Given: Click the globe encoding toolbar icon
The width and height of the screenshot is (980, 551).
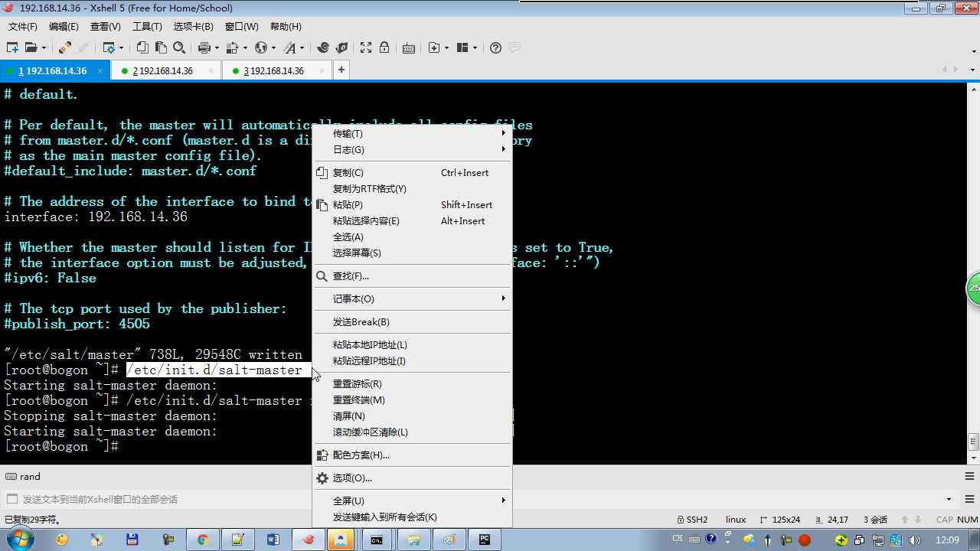Looking at the screenshot, I should (261, 47).
